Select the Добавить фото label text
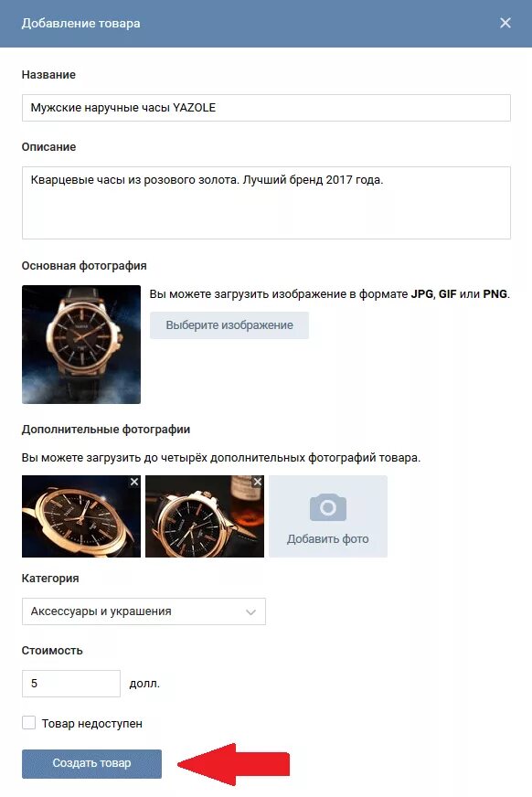The image size is (532, 797). [x=328, y=538]
